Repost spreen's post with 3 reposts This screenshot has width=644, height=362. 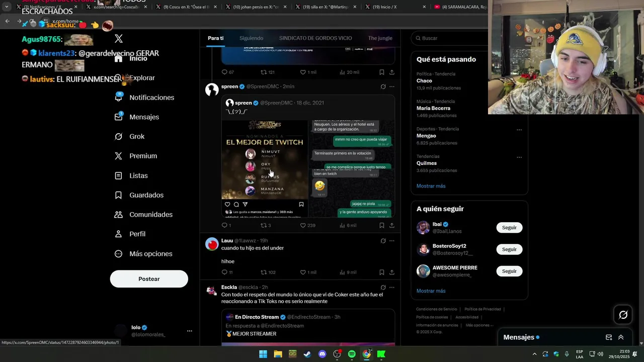(x=266, y=225)
